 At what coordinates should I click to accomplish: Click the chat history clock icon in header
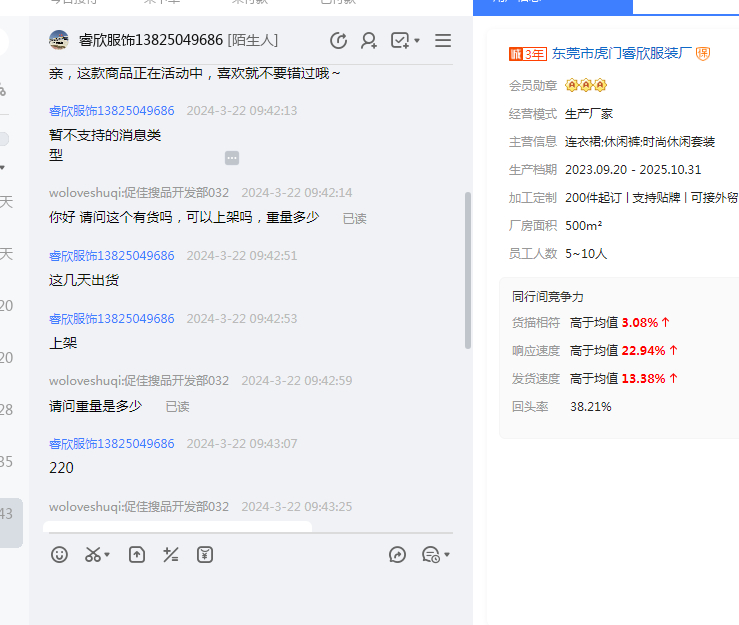point(339,41)
